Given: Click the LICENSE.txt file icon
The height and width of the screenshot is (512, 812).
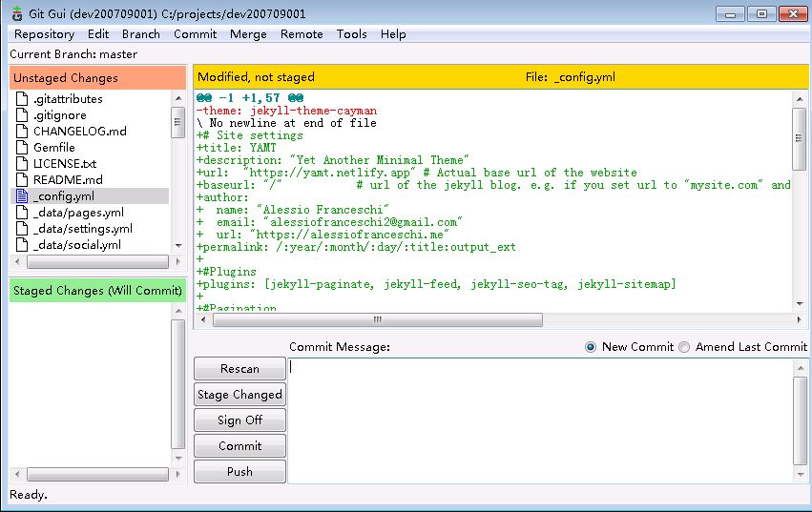Looking at the screenshot, I should (x=22, y=164).
